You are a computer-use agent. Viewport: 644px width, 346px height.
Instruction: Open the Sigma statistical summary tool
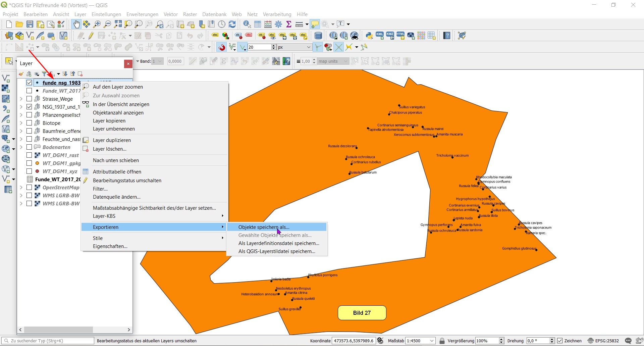[x=288, y=24]
